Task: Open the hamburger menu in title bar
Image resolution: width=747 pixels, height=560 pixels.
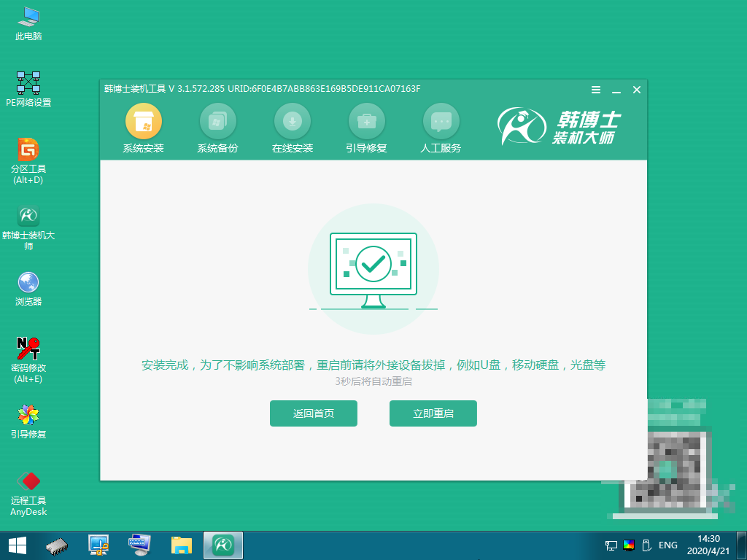Action: pyautogui.click(x=596, y=90)
